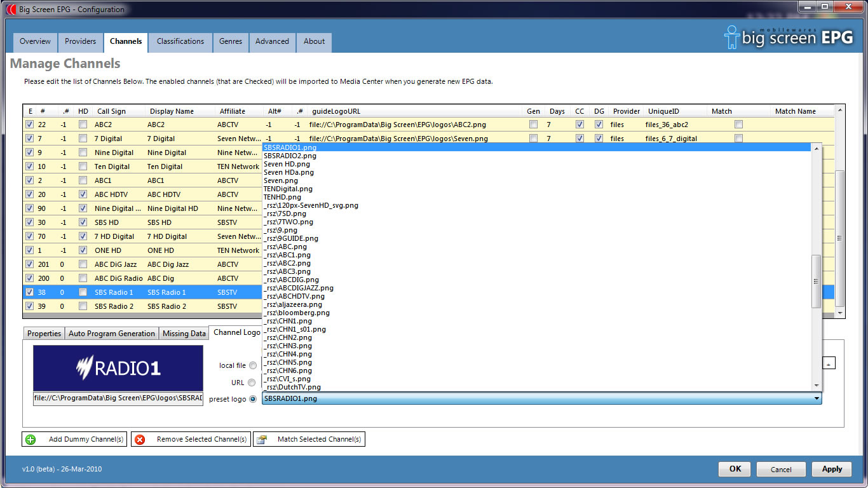Open the Classifications tab
Screen dimensions: 868x488
pos(180,42)
